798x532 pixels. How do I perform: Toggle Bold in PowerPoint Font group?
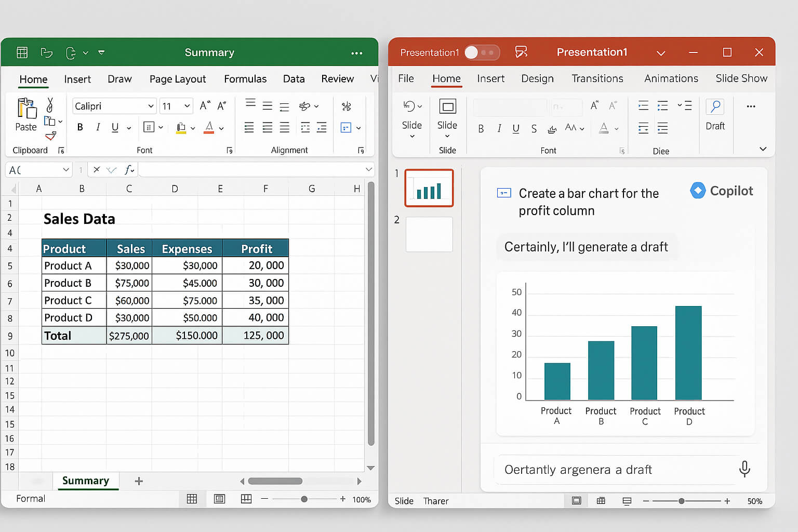pyautogui.click(x=481, y=128)
